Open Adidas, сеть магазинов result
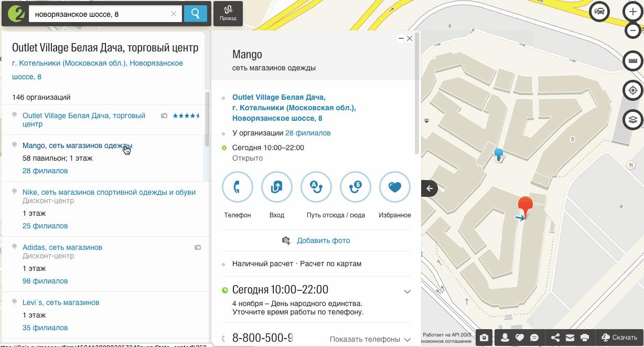The height and width of the screenshot is (347, 644). [x=62, y=247]
